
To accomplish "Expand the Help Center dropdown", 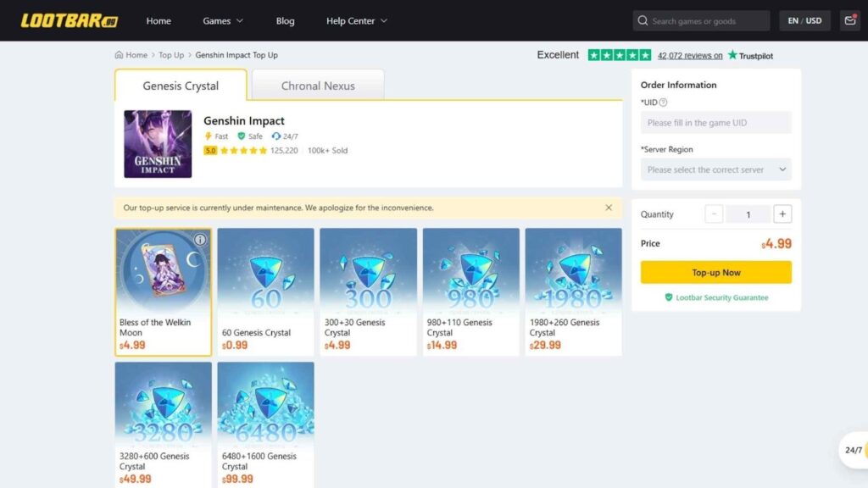I will tap(356, 20).
